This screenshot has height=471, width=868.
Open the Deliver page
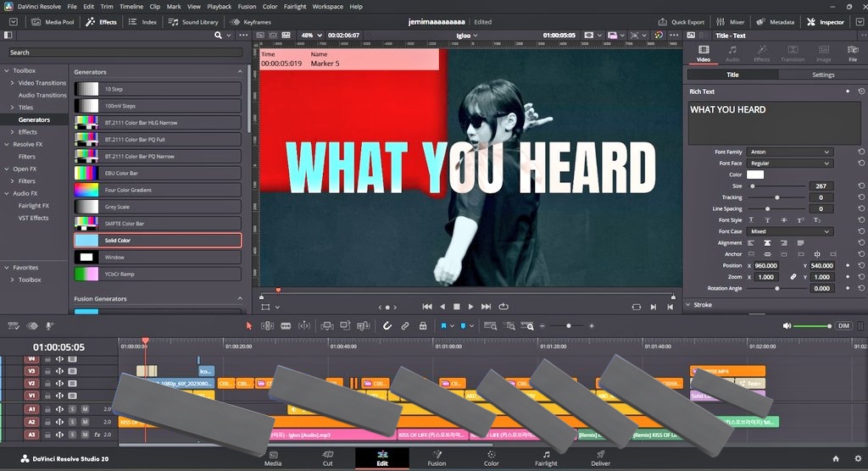(600, 458)
